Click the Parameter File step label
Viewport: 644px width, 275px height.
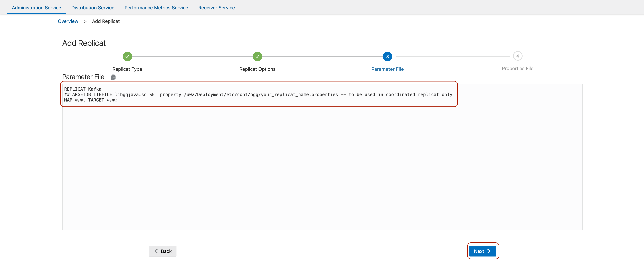tap(387, 69)
